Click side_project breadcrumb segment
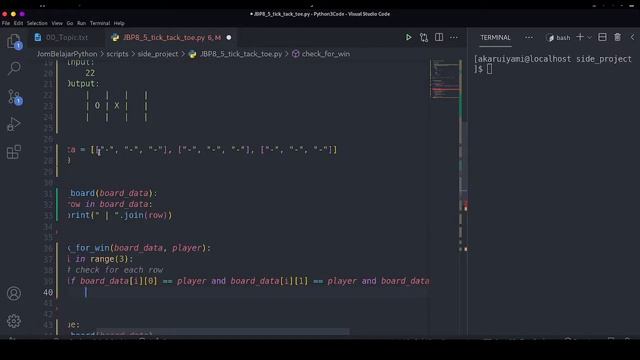The width and height of the screenshot is (640, 360). click(x=158, y=54)
